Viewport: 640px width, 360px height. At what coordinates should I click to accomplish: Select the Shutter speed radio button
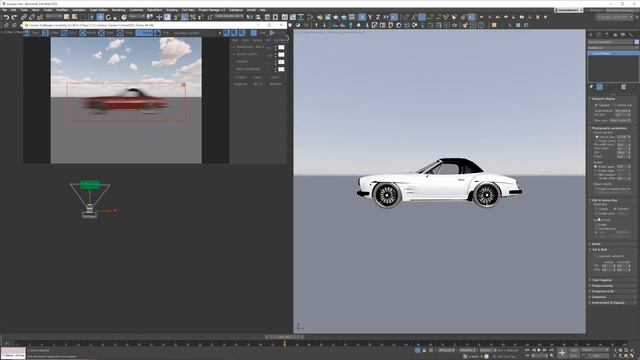coord(595,167)
